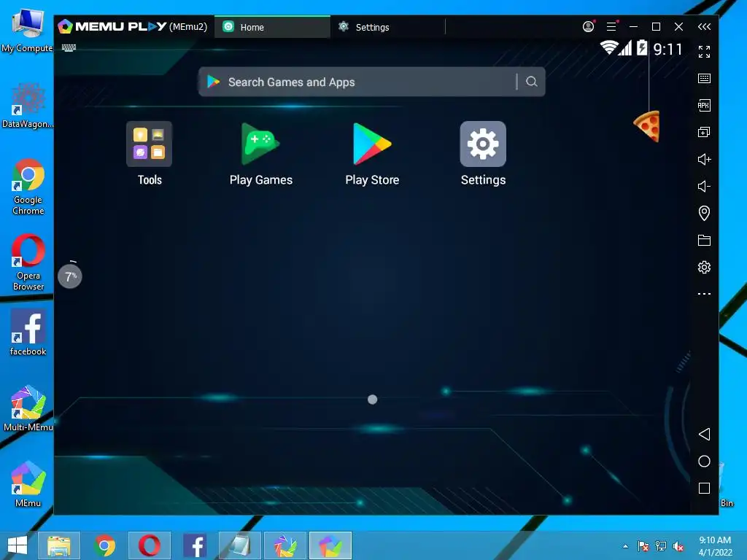Open File Explorer from the taskbar
The width and height of the screenshot is (747, 560).
click(x=58, y=545)
